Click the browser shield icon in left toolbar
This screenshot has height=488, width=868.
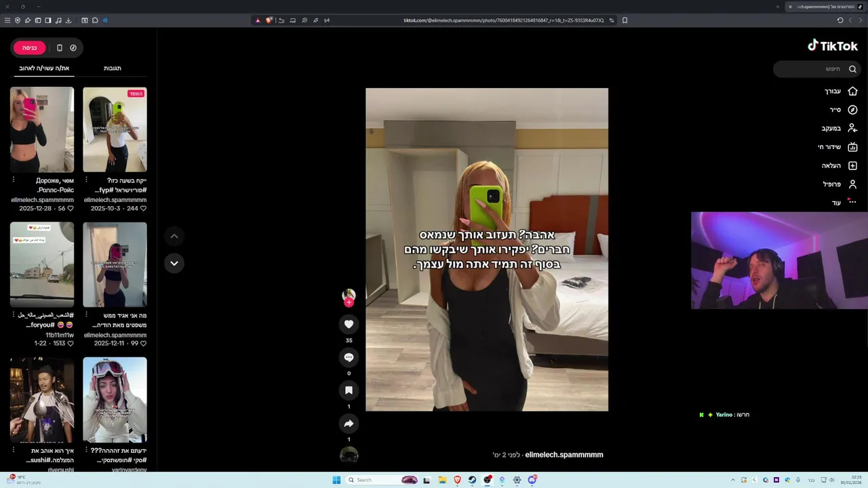pos(18,20)
